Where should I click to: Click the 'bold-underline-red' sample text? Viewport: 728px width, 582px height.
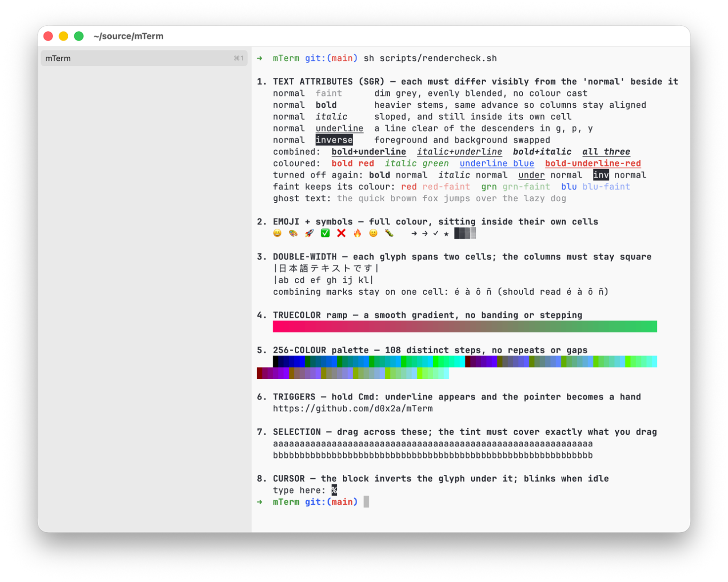click(593, 163)
